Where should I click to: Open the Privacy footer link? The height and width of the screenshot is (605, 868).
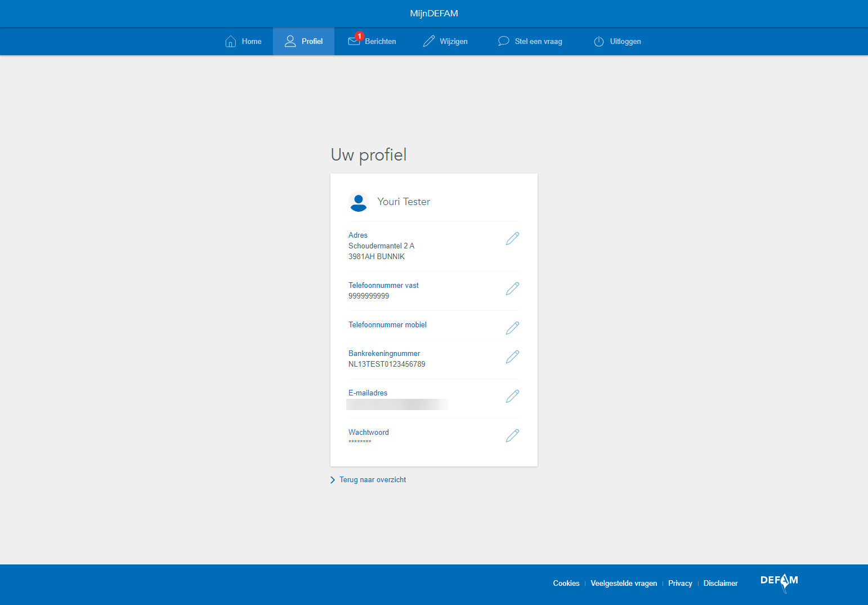tap(680, 583)
